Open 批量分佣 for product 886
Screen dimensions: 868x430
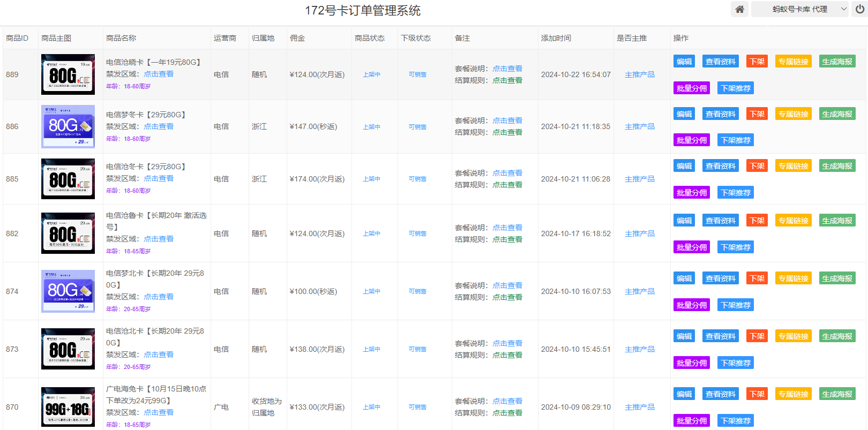[x=692, y=140]
